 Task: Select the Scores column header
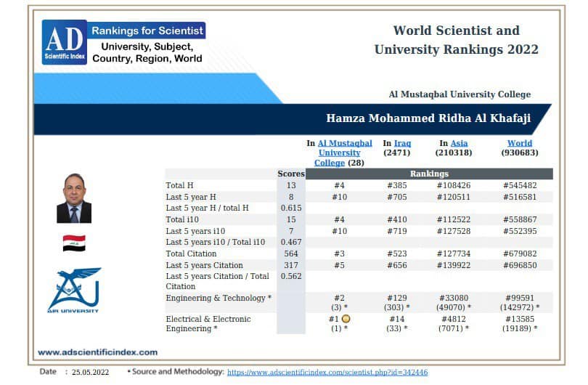click(291, 174)
